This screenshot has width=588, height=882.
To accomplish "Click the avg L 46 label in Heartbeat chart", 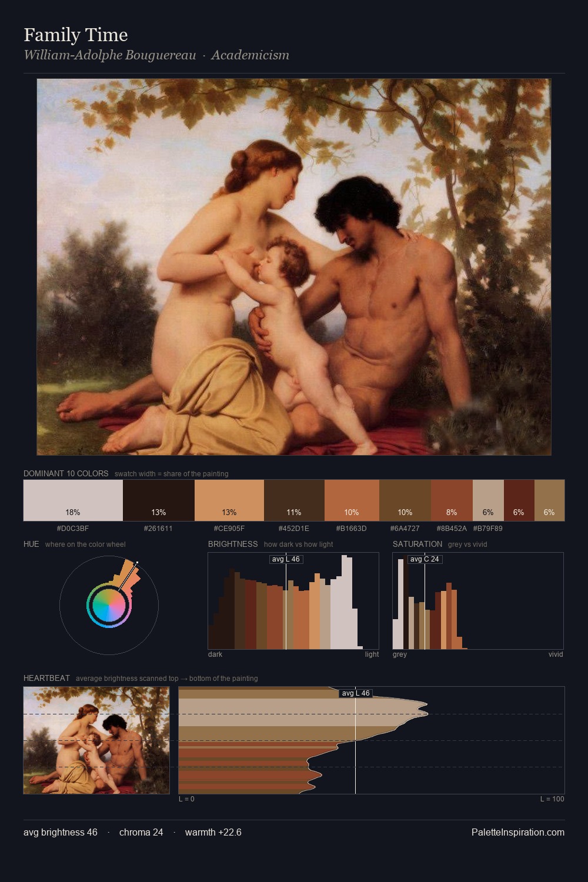I will click(355, 693).
